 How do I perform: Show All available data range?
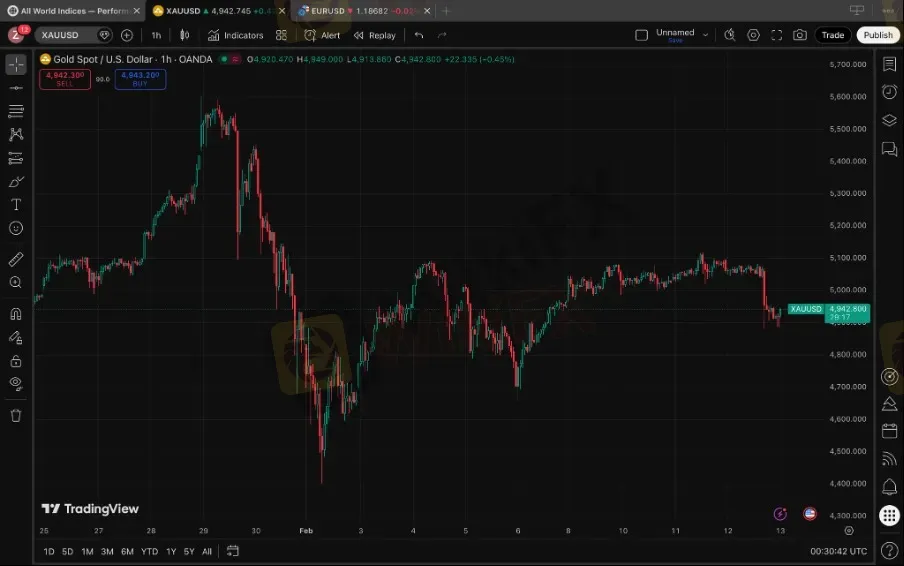(207, 552)
